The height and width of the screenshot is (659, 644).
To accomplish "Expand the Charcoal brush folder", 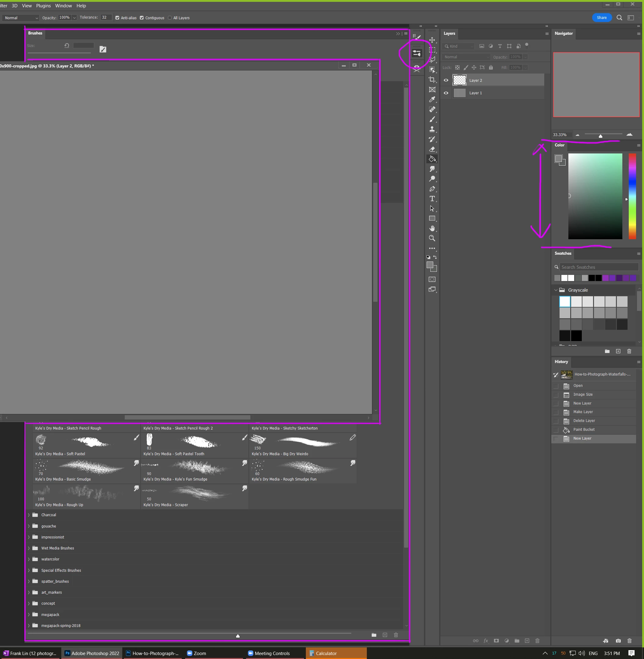I will (29, 515).
